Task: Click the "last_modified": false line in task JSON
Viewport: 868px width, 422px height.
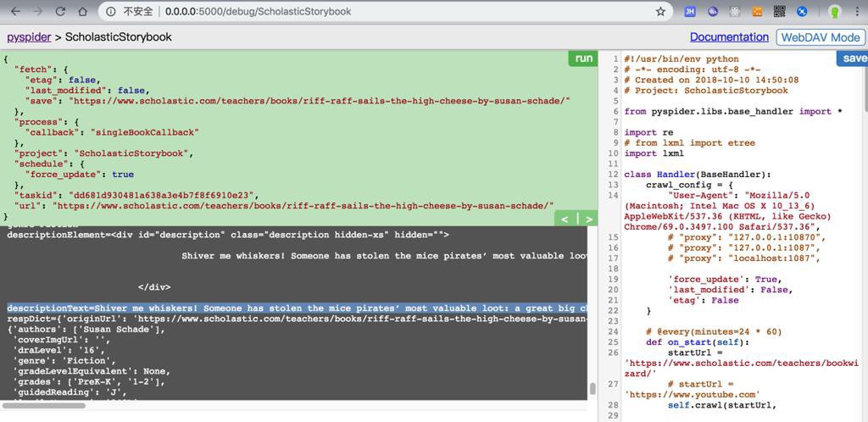Action: [87, 90]
